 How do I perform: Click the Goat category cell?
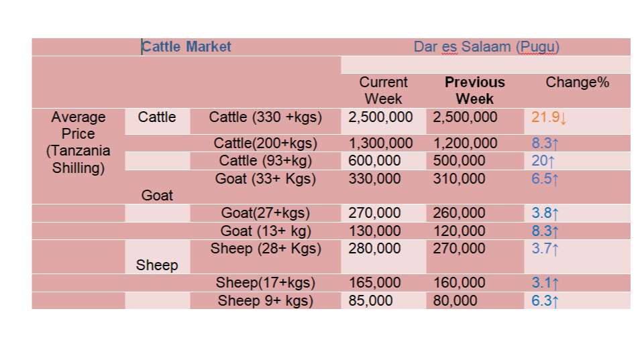tap(157, 195)
